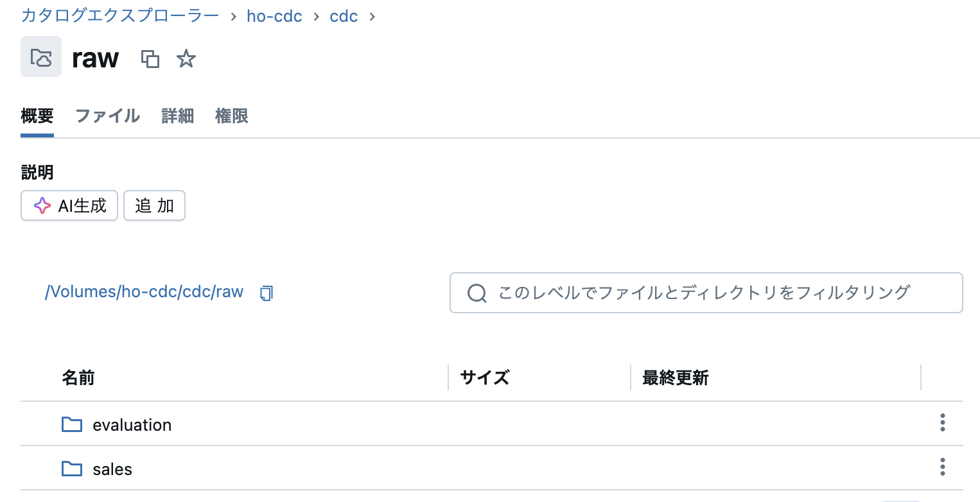Copy the volume name using copy icon
Screen dimensions: 980x502
pos(150,58)
